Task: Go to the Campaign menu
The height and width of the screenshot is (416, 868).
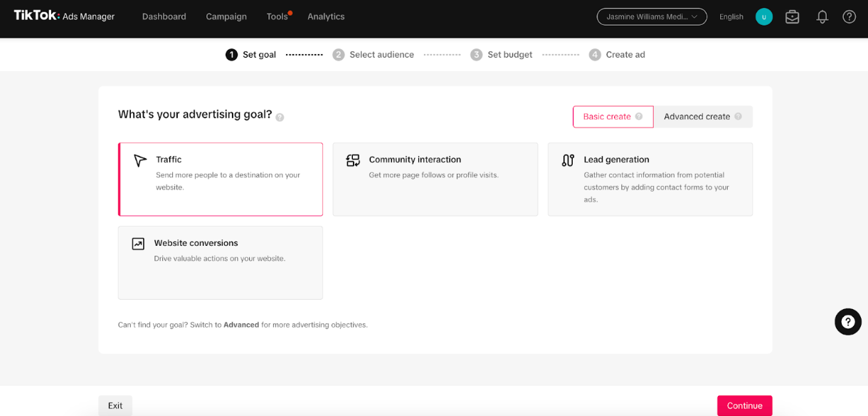Action: (x=226, y=16)
